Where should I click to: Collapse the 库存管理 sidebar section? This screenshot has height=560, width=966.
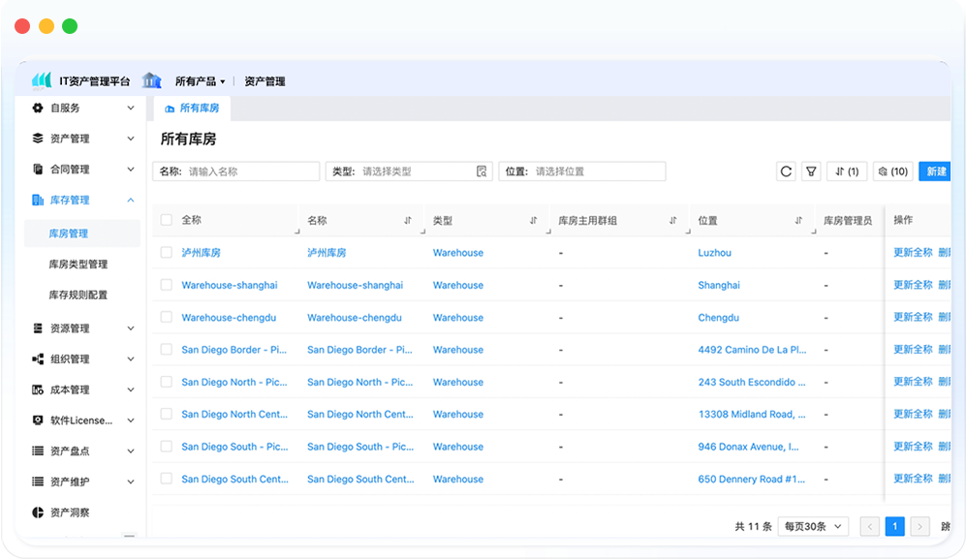pos(131,201)
